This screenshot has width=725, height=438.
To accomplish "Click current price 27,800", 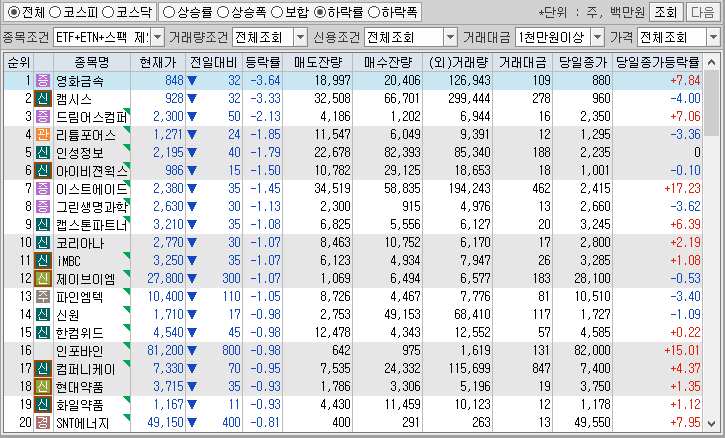I will (166, 278).
